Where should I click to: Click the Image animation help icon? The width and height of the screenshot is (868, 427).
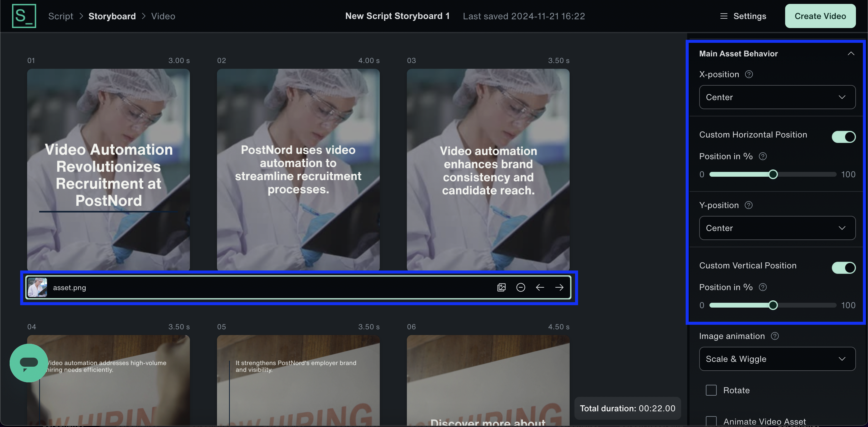pos(775,336)
